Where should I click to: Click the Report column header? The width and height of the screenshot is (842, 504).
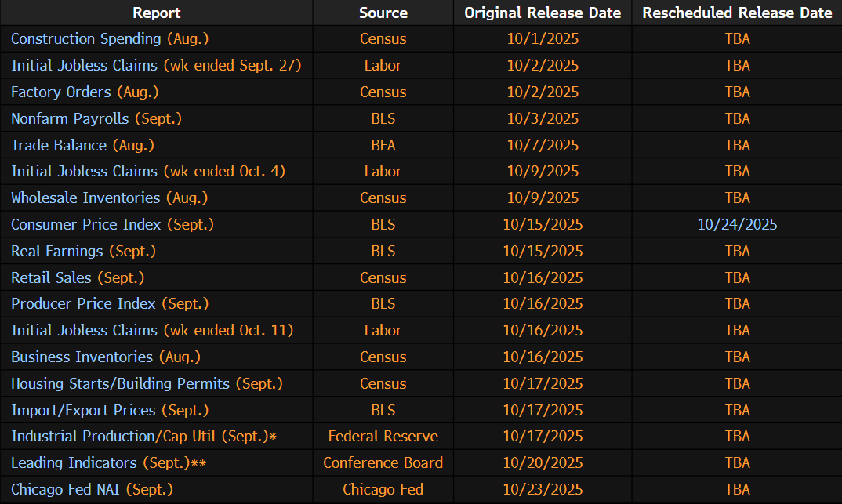pos(156,13)
